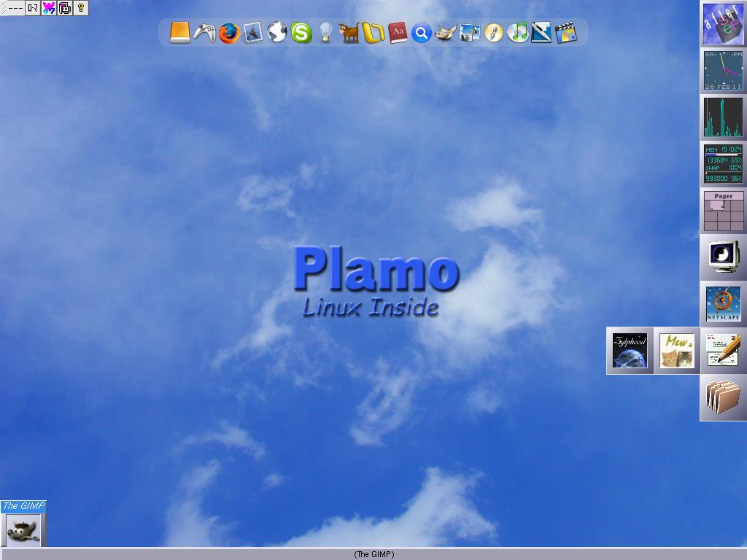Screen dimensions: 747x560
Task: Click the blue magnifier search icon
Action: pyautogui.click(x=422, y=33)
